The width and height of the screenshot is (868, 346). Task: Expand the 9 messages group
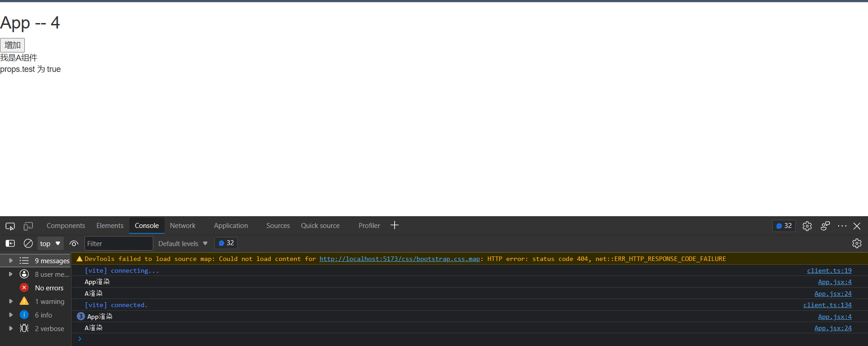(11, 261)
